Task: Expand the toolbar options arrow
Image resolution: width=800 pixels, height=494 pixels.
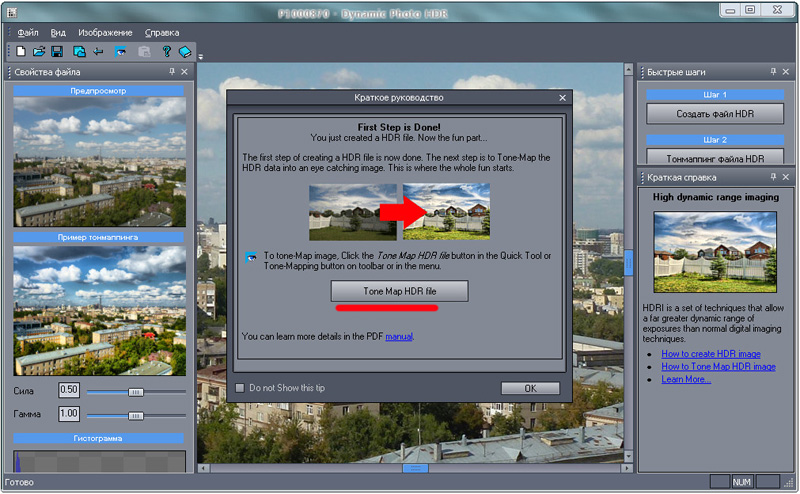Action: (x=201, y=57)
